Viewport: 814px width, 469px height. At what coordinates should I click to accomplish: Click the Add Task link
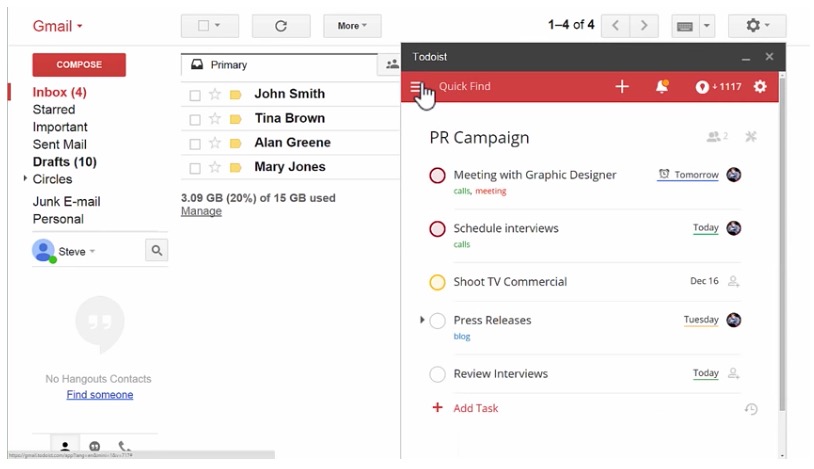click(x=475, y=408)
